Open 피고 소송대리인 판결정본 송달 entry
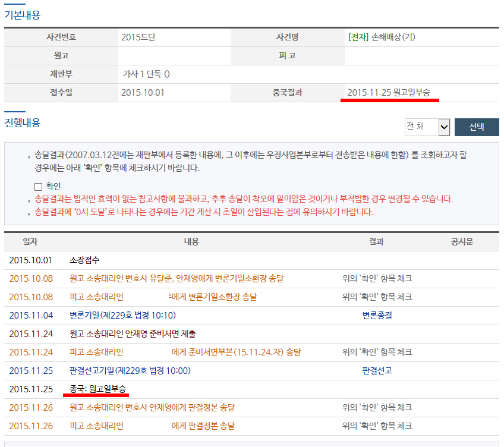Viewport: 504px width, 447px height. point(152,426)
